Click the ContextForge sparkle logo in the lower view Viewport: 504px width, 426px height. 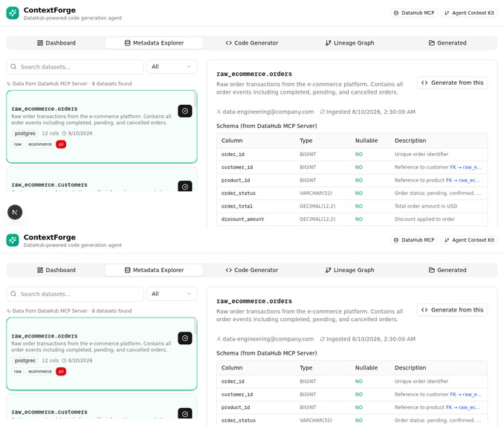tap(13, 240)
